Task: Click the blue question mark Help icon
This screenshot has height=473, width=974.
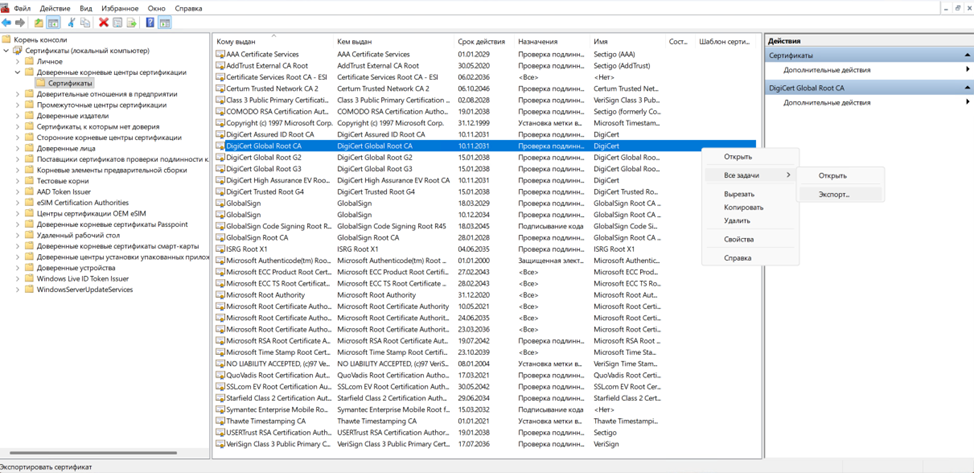Action: pyautogui.click(x=150, y=22)
